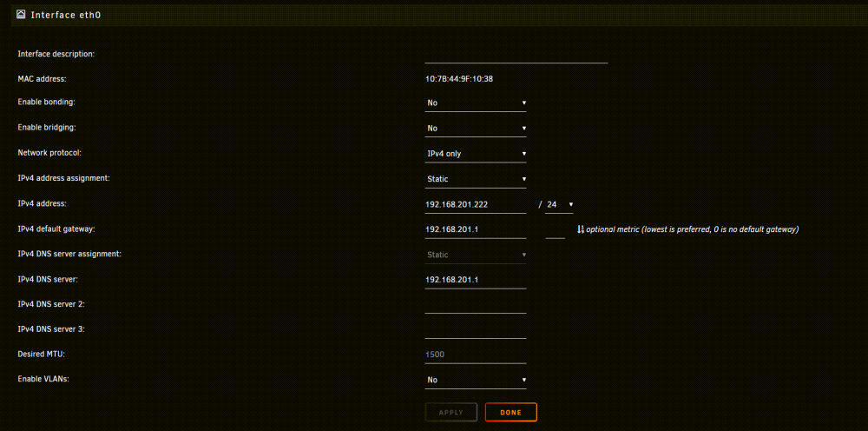868x431 pixels.
Task: Click the Desired MTU field 1500
Action: [476, 355]
